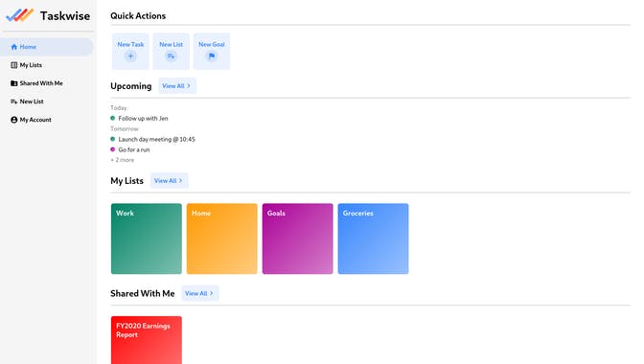Click the 'Tomorrow' date label

coord(125,129)
